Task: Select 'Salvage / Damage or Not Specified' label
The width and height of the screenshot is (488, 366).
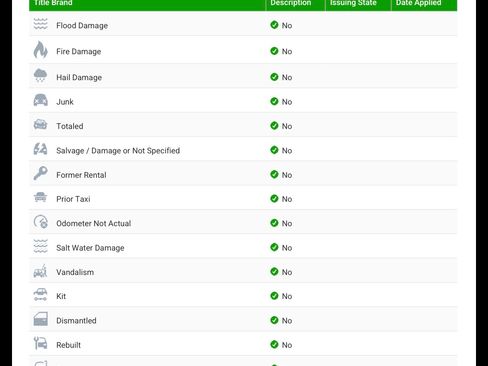Action: (x=118, y=151)
